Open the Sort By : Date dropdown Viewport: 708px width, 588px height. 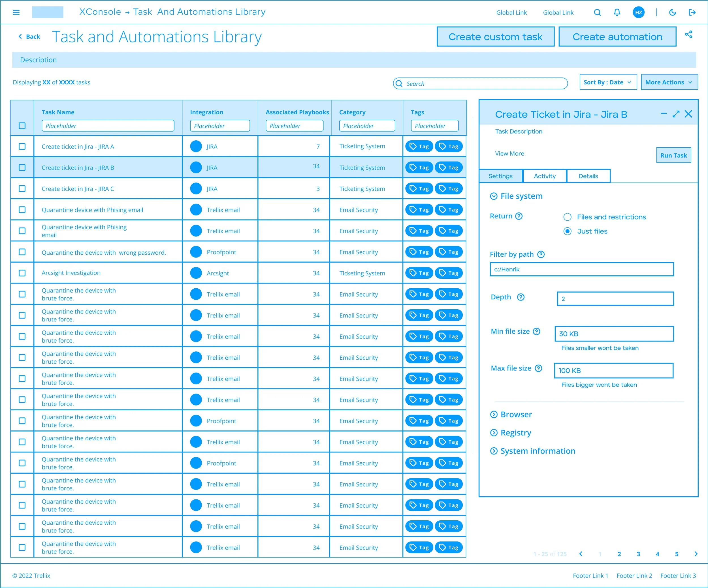608,82
